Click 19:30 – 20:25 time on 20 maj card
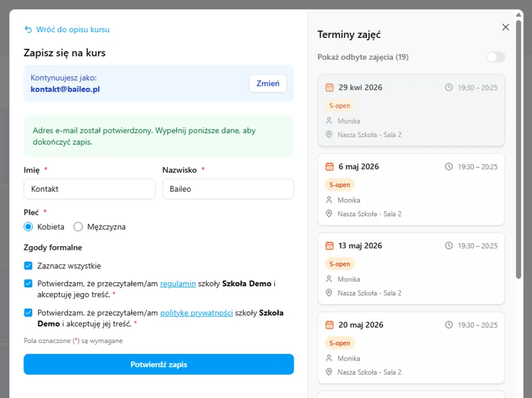This screenshot has height=398, width=532. coord(478,325)
